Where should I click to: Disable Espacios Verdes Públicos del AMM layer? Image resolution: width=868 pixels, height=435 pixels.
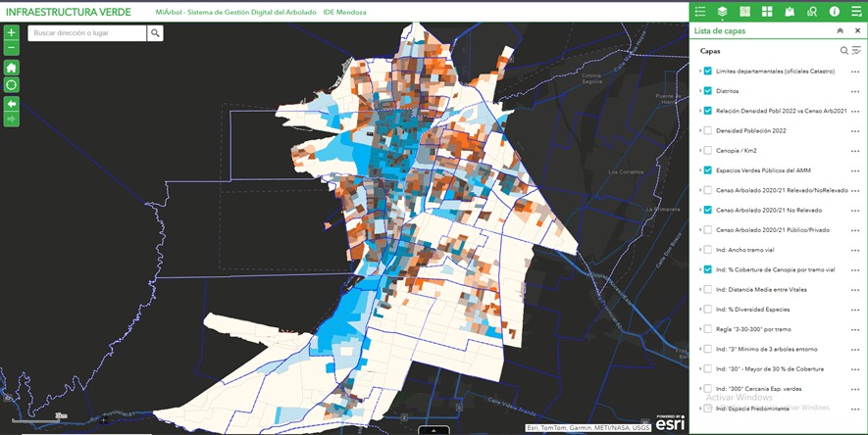pos(708,170)
